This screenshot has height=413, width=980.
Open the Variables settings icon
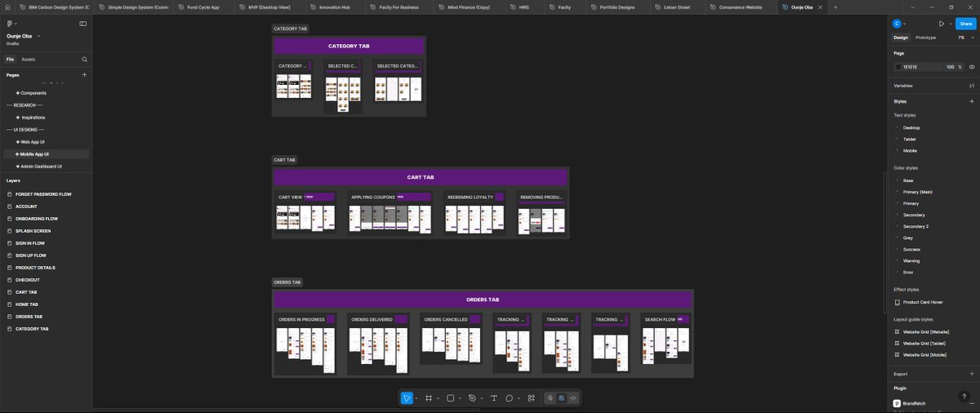tap(972, 86)
